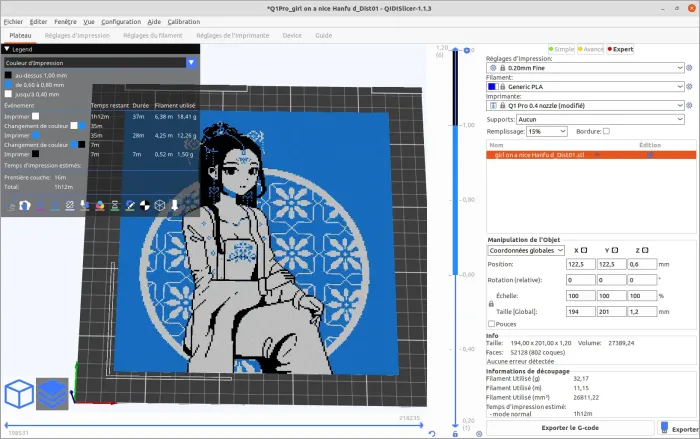Toggle tool changes visibility icon

(x=85, y=205)
